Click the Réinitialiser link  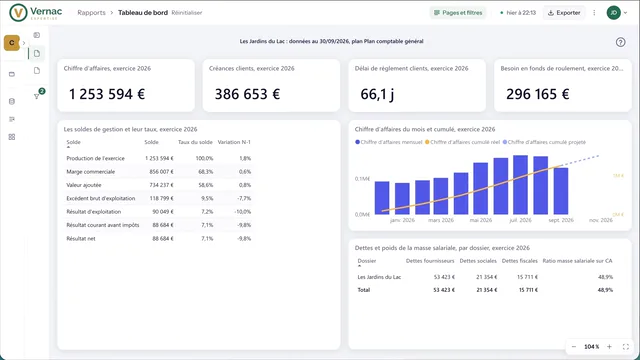[x=187, y=13]
